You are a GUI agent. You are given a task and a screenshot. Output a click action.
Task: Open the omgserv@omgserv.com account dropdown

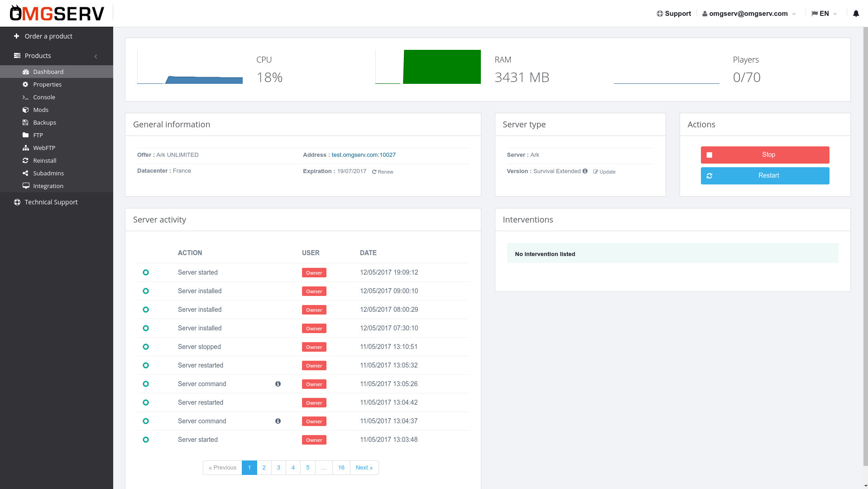coord(748,14)
